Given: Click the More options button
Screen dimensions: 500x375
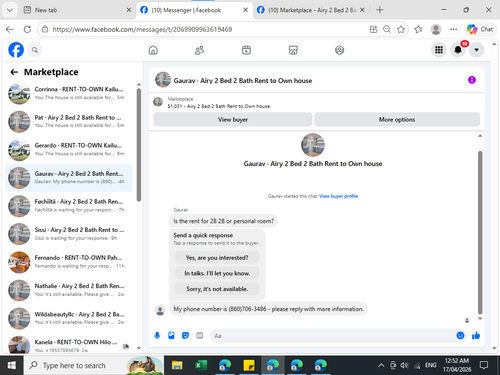Looking at the screenshot, I should 397,119.
